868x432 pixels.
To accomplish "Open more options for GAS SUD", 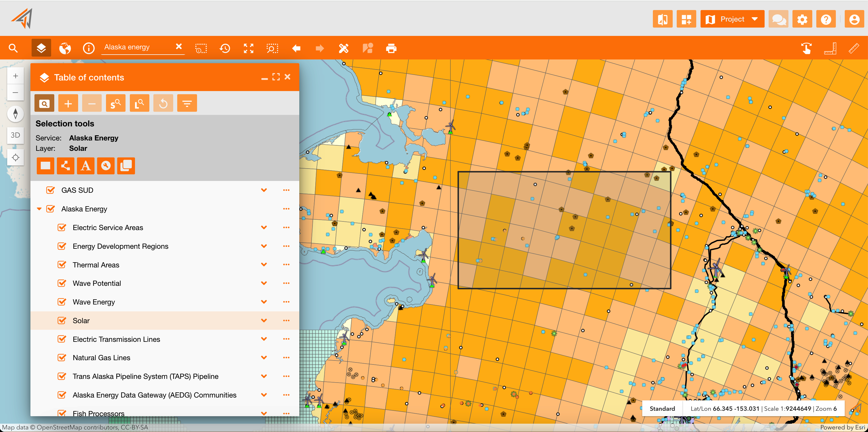I will (286, 190).
